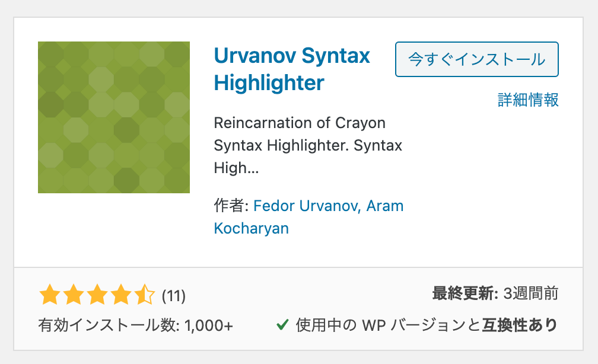
Task: Click the fourth gold rating star
Action: pyautogui.click(x=121, y=295)
